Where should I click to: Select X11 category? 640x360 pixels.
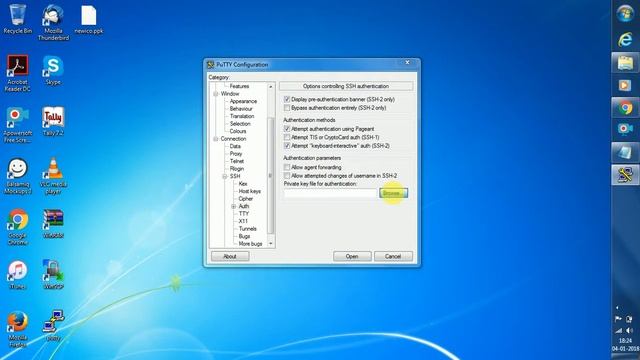click(243, 221)
